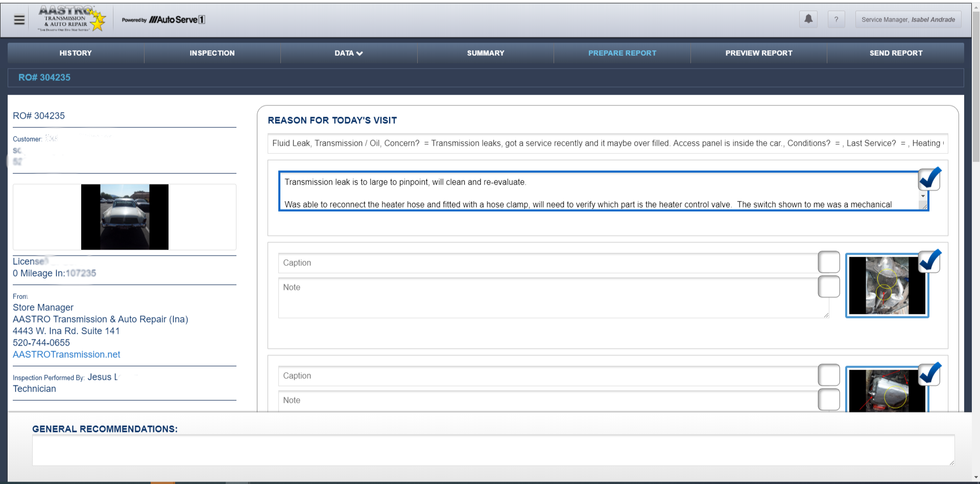Image resolution: width=980 pixels, height=484 pixels.
Task: Click the notes textarea scroll down arrow
Action: coord(923,196)
